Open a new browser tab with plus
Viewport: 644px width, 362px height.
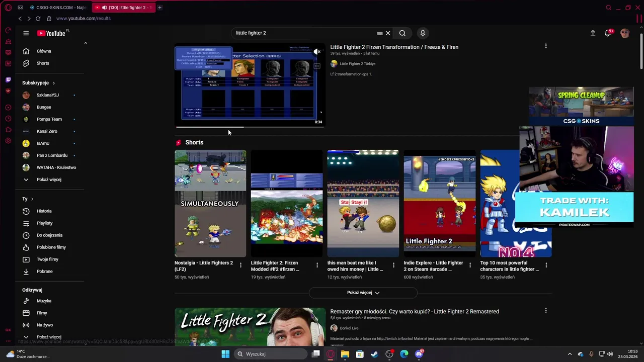point(159,8)
